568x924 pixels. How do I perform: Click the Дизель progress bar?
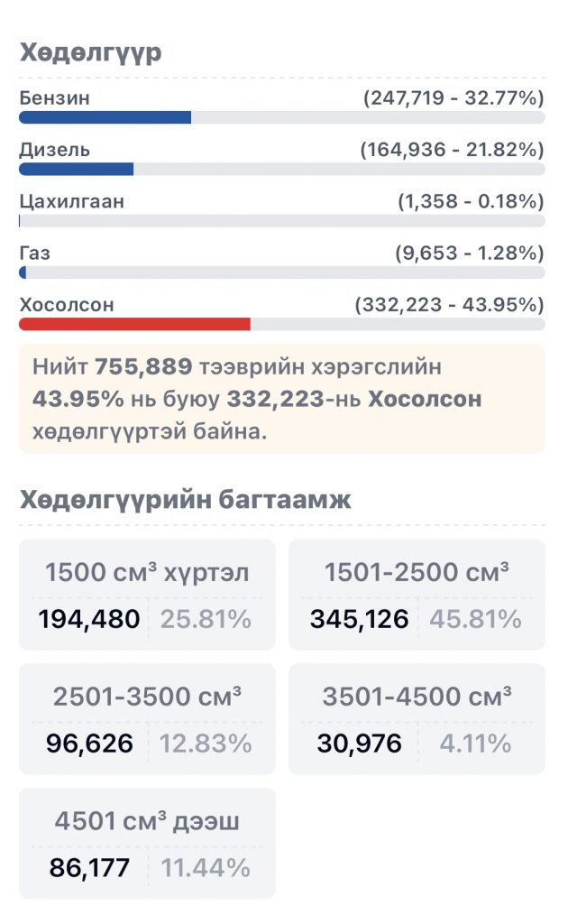pyautogui.click(x=281, y=169)
